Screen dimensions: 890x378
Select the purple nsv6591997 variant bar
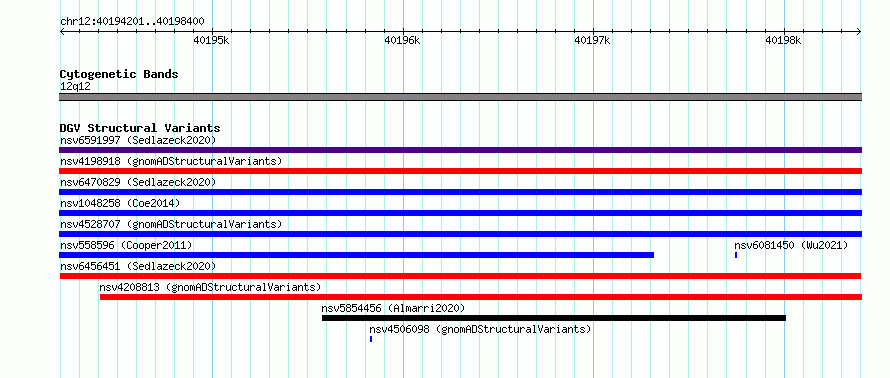(460, 150)
